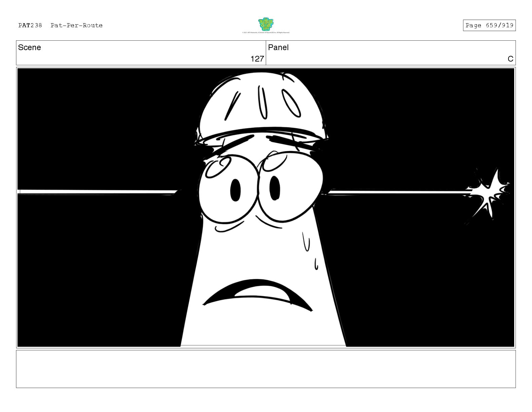The width and height of the screenshot is (532, 412).
Task: Click the copyright line under logo
Action: pos(266,33)
